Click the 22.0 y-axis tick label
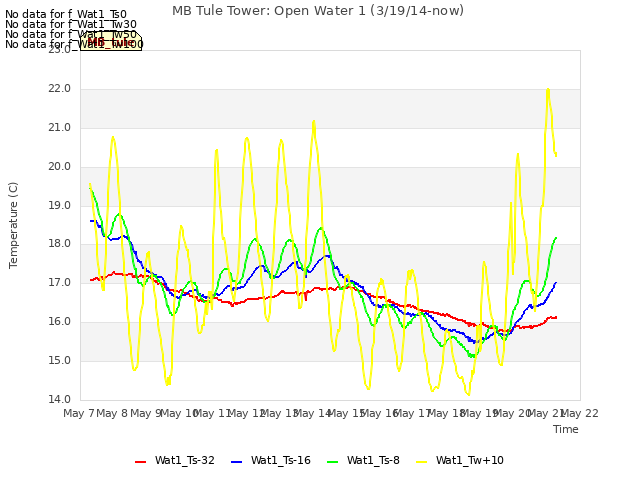This screenshot has height=480, width=640. coord(60,89)
